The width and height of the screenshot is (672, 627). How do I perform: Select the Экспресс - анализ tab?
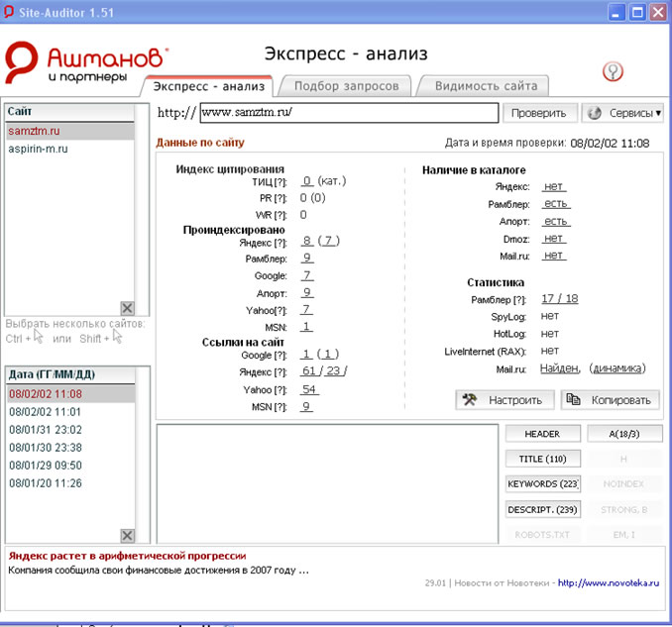[209, 86]
